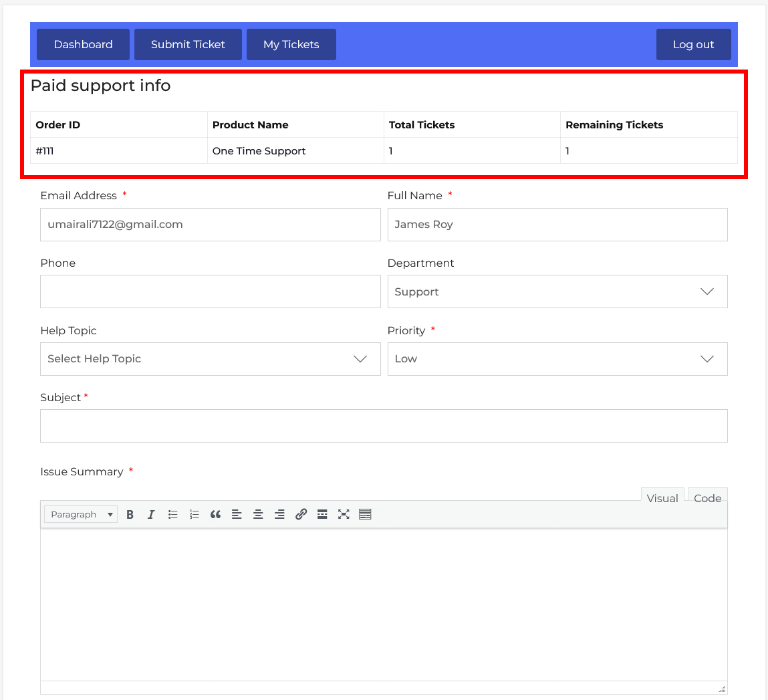
Task: Switch to the Code editor tab
Action: pyautogui.click(x=707, y=498)
